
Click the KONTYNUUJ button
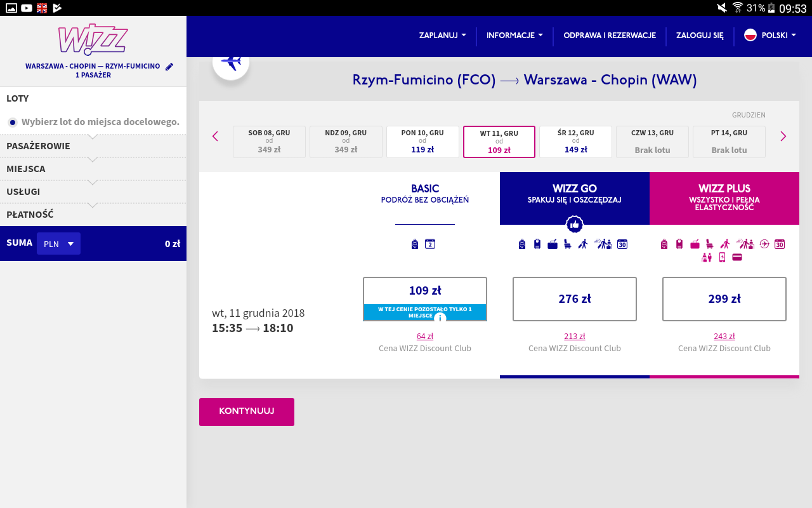(247, 411)
